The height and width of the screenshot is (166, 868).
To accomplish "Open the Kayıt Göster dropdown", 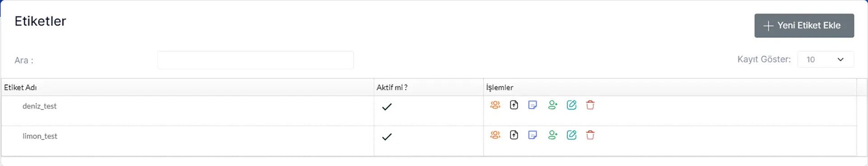I will click(826, 60).
